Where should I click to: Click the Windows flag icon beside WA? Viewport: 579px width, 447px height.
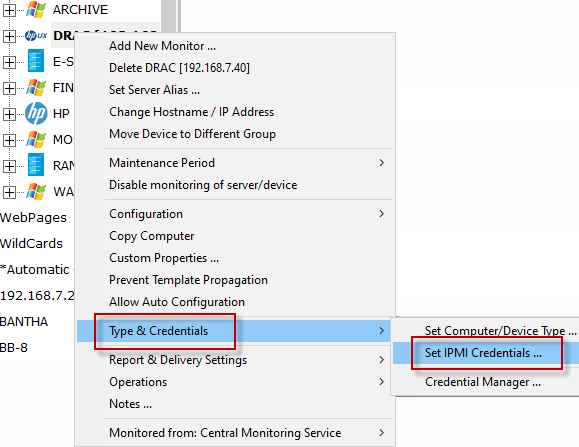coord(36,191)
